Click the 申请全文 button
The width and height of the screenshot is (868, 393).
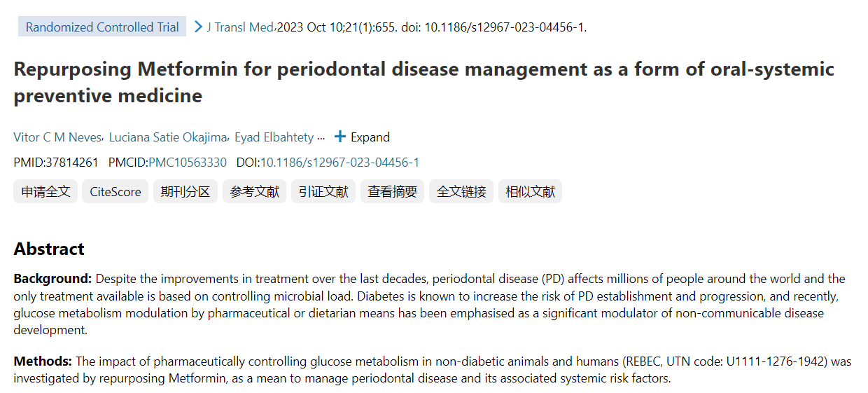45,192
